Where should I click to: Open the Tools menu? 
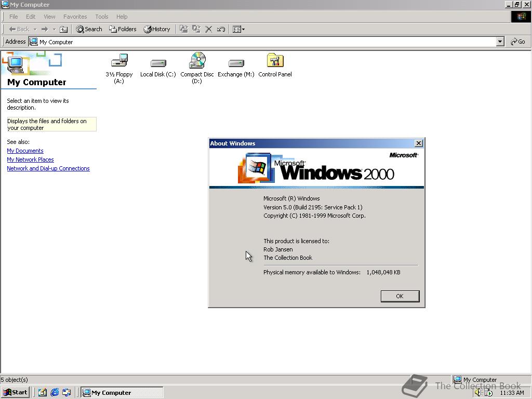101,17
